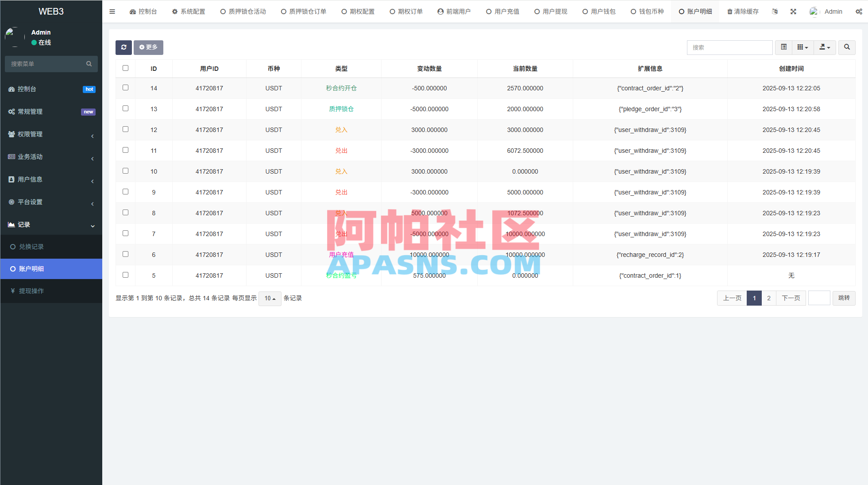The width and height of the screenshot is (868, 485).
Task: Switch to the 用户提现 tab
Action: (551, 11)
